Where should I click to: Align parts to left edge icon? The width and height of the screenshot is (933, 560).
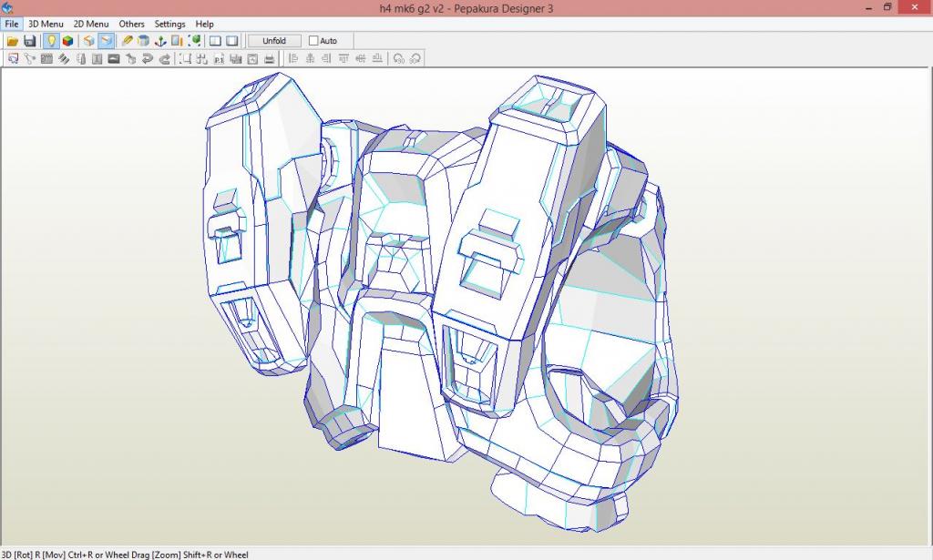click(293, 58)
